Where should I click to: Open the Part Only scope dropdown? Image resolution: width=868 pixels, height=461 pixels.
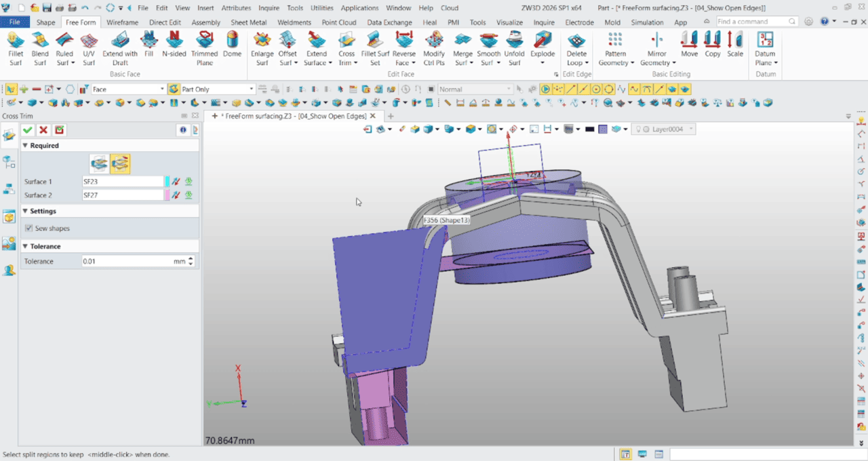pos(251,89)
